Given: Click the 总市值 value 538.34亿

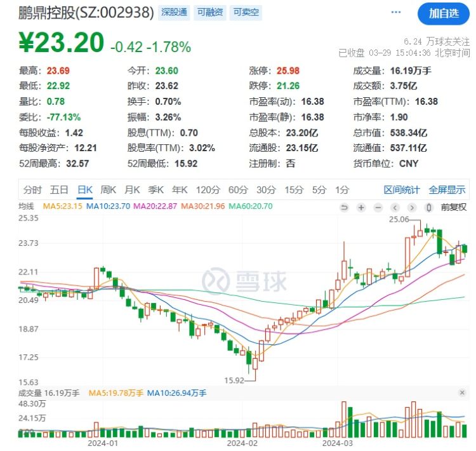Looking at the screenshot, I should click(409, 133).
